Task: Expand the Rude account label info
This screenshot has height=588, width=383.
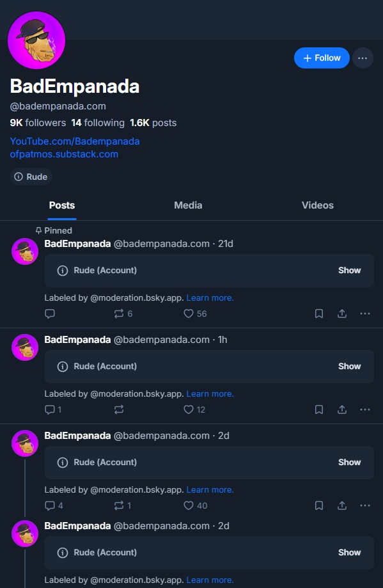Action: click(30, 177)
